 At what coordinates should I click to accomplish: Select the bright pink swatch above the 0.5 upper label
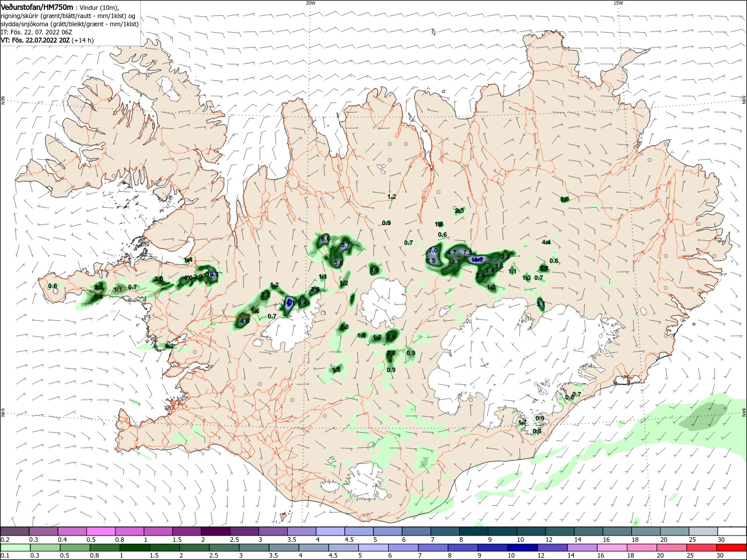100,531
